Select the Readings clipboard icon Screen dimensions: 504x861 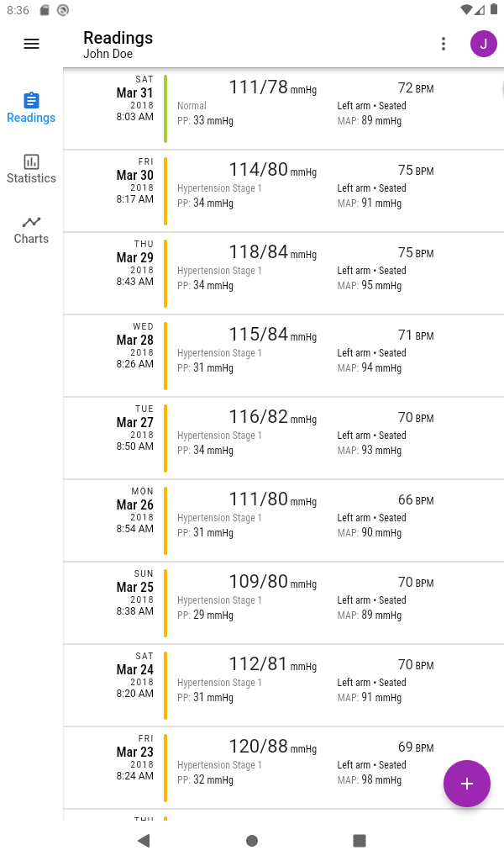tap(31, 101)
